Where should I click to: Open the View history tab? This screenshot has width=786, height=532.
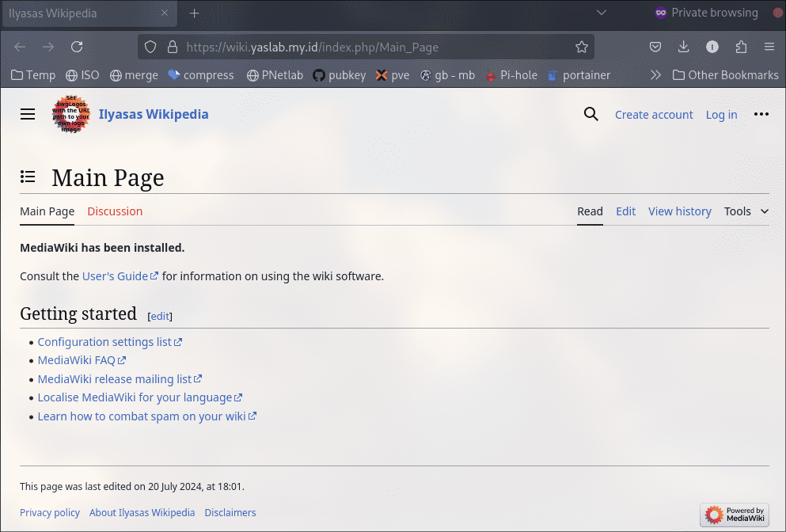pyautogui.click(x=680, y=211)
